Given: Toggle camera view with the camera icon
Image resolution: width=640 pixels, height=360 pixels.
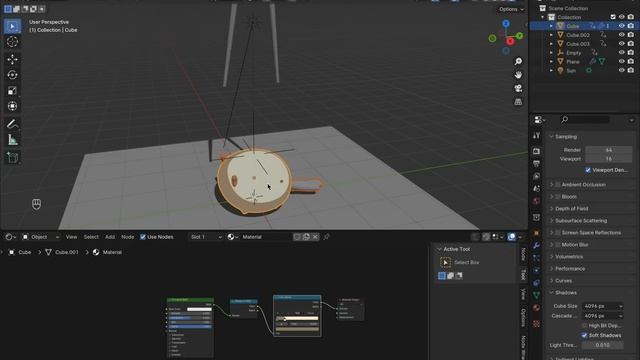Looking at the screenshot, I should pos(518,89).
